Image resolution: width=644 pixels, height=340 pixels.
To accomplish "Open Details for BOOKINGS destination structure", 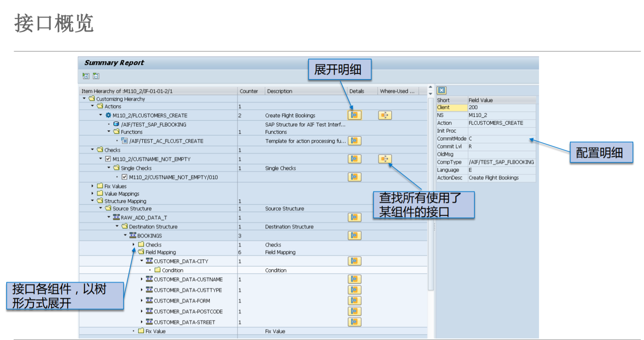I will (354, 236).
